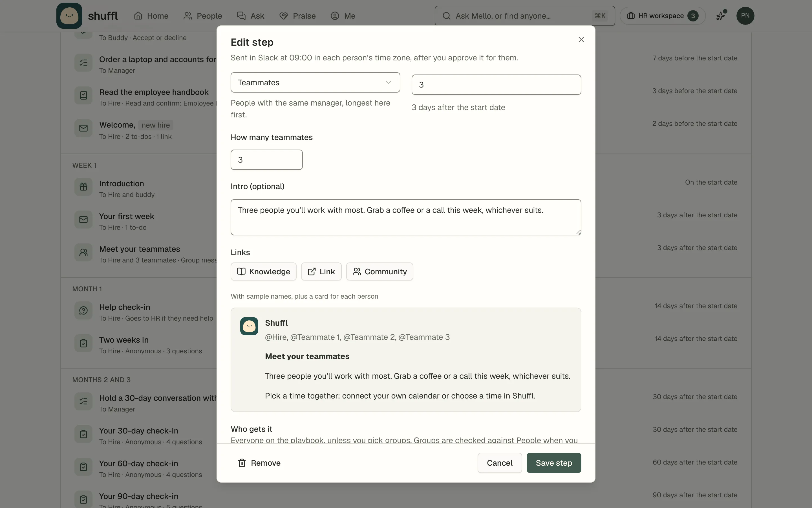
Task: Click the mail icon for Your first week
Action: (x=83, y=220)
